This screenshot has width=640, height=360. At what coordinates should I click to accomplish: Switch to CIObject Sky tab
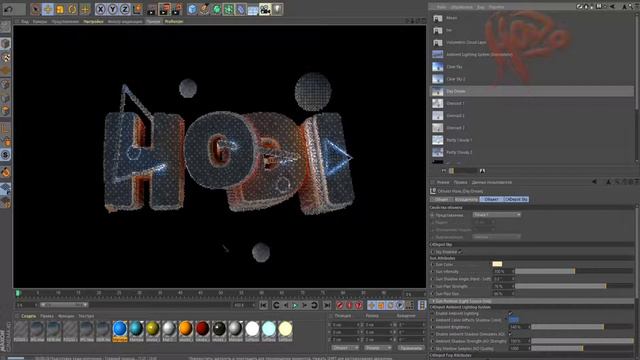pyautogui.click(x=516, y=199)
